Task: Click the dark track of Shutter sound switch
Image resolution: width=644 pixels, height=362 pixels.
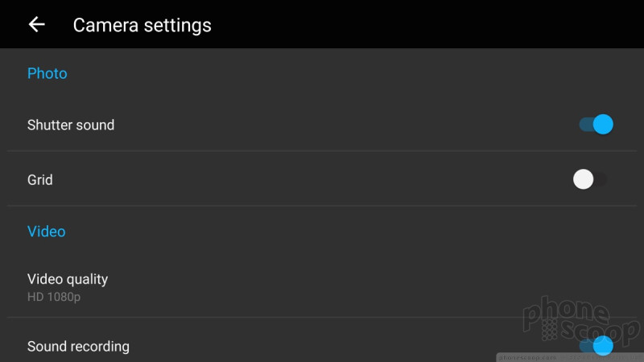Action: point(586,125)
